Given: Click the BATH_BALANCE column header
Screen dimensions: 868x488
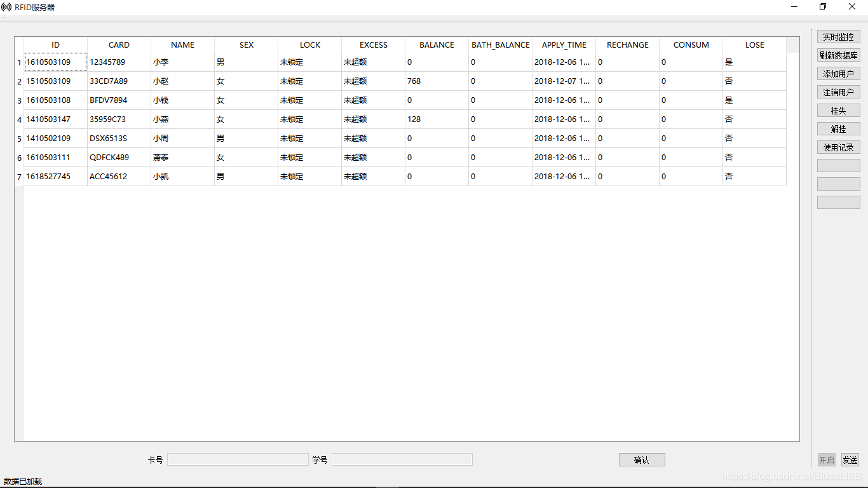Looking at the screenshot, I should (x=501, y=44).
